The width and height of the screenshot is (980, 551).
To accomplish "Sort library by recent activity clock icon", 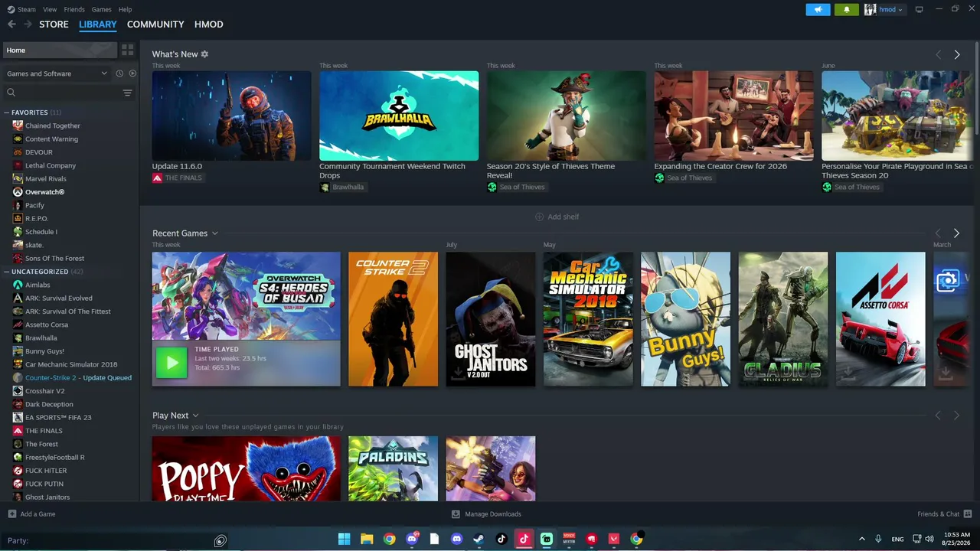I will (119, 73).
